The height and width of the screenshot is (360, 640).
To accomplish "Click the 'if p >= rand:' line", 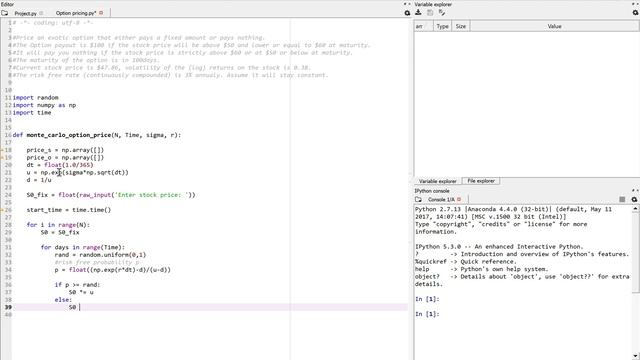I will pos(77,285).
